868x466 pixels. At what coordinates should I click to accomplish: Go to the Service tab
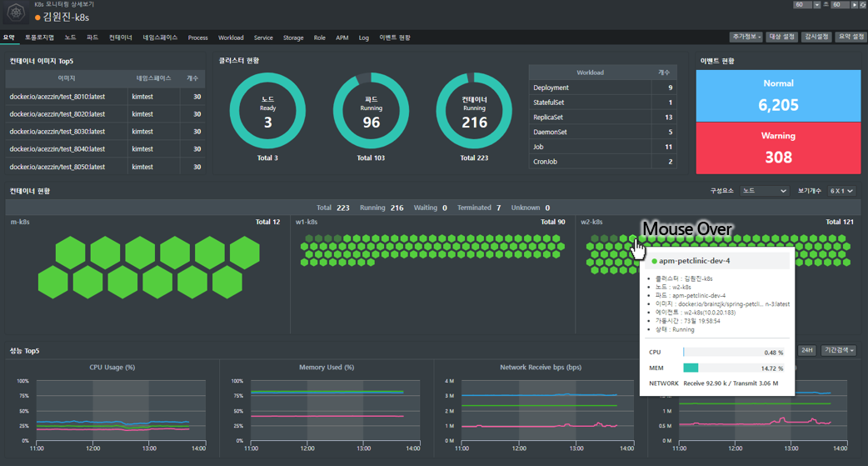point(263,38)
